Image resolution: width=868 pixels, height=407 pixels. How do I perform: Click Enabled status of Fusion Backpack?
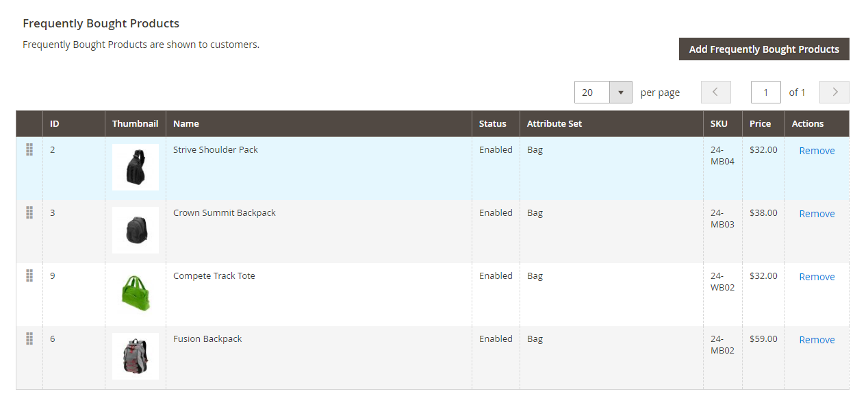pos(496,338)
